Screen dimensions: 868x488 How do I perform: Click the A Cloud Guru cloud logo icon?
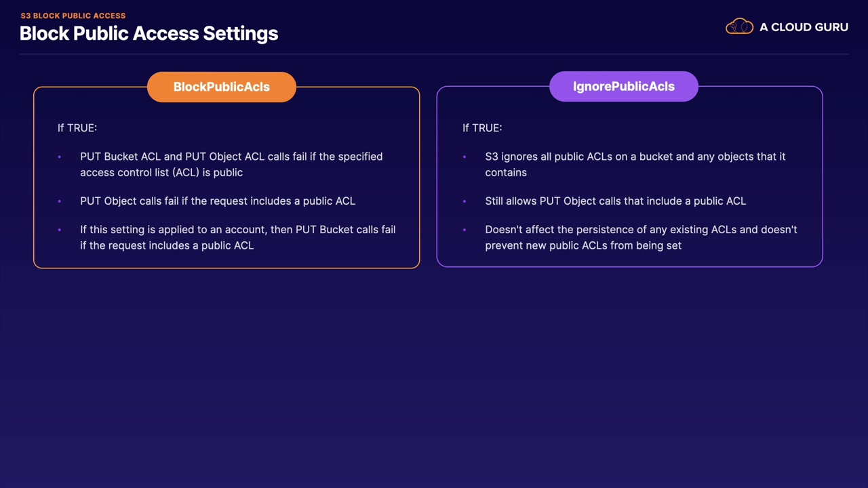[x=739, y=27]
